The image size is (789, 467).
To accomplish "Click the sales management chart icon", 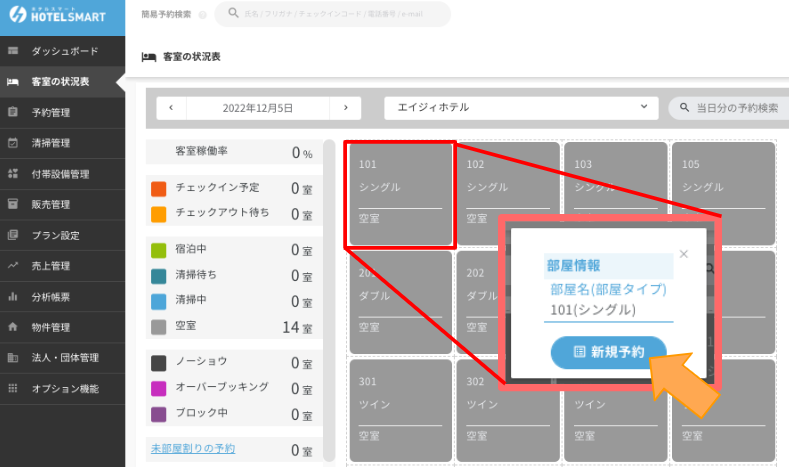I will 13,266.
